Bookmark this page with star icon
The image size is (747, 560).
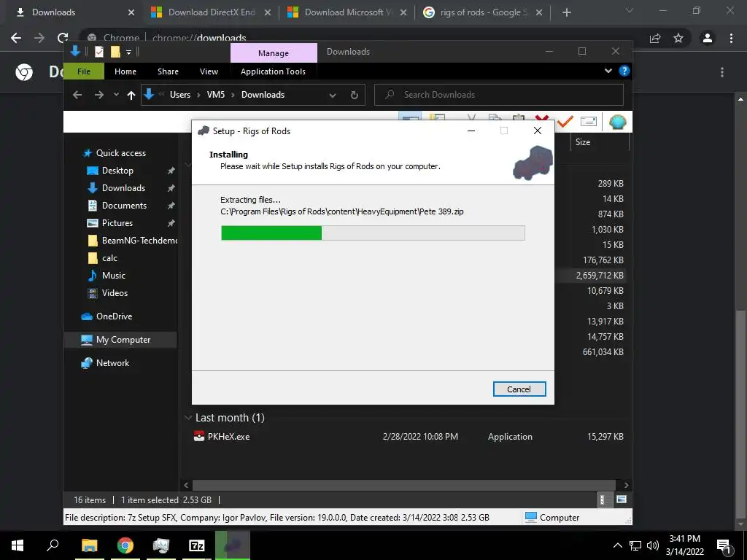tap(678, 38)
